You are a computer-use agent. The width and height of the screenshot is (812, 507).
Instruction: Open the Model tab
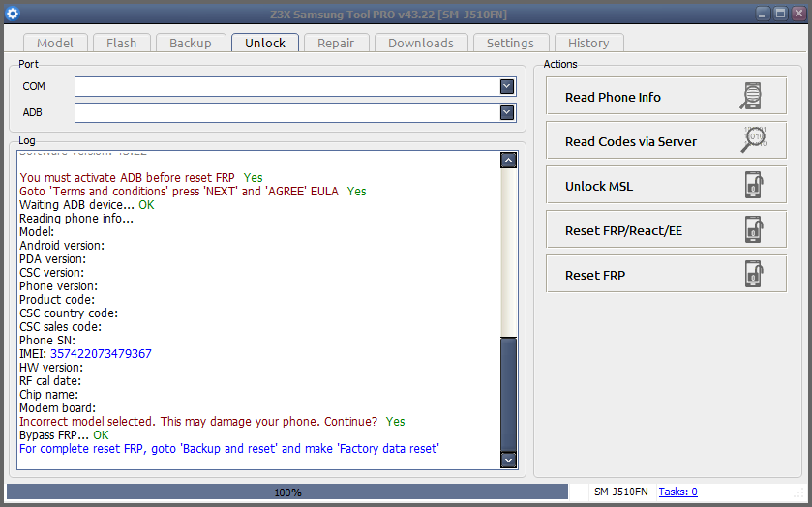pyautogui.click(x=55, y=43)
